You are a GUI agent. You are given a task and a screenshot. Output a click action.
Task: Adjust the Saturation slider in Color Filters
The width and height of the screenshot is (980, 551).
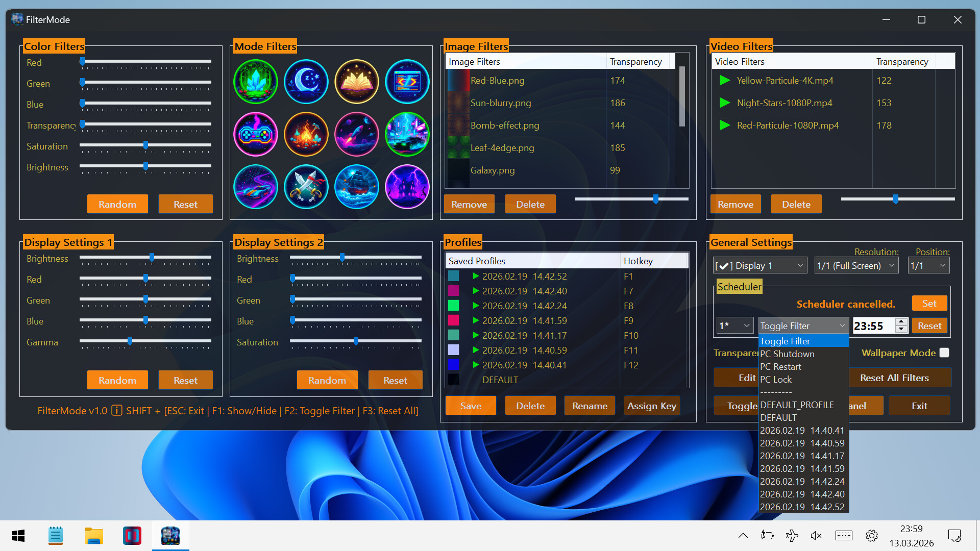coord(145,145)
